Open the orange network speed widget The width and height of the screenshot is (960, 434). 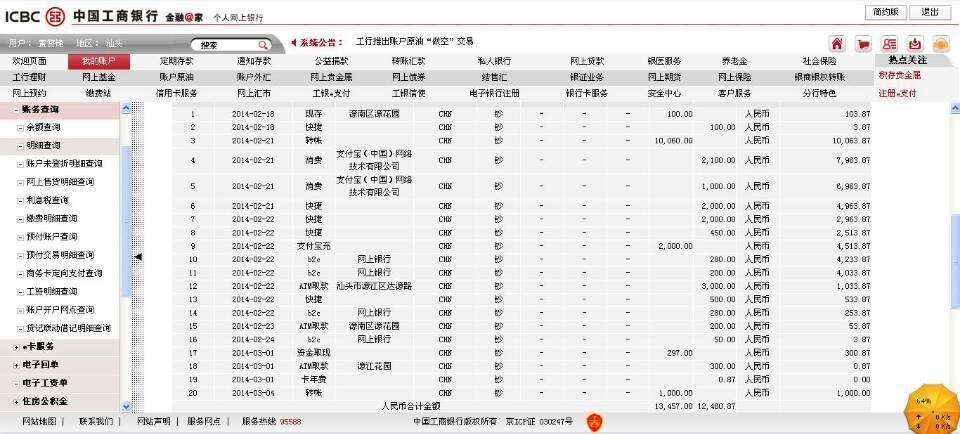click(x=932, y=409)
